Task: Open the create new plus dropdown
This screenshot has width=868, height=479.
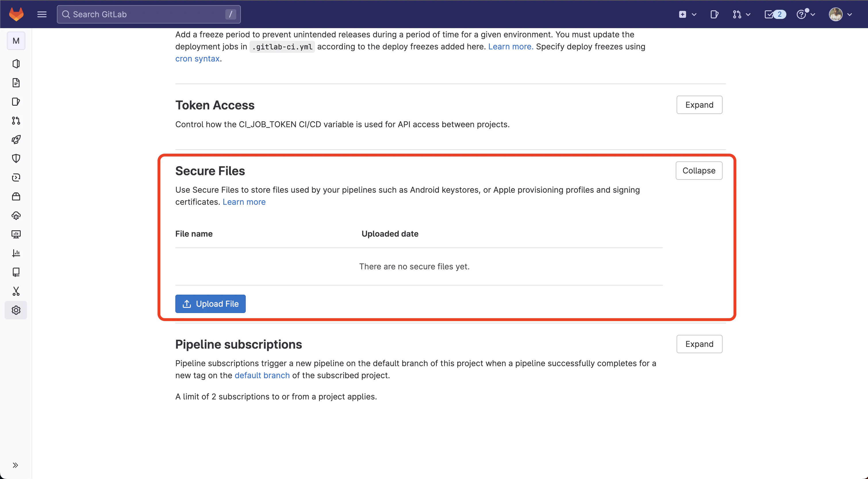Action: tap(688, 14)
